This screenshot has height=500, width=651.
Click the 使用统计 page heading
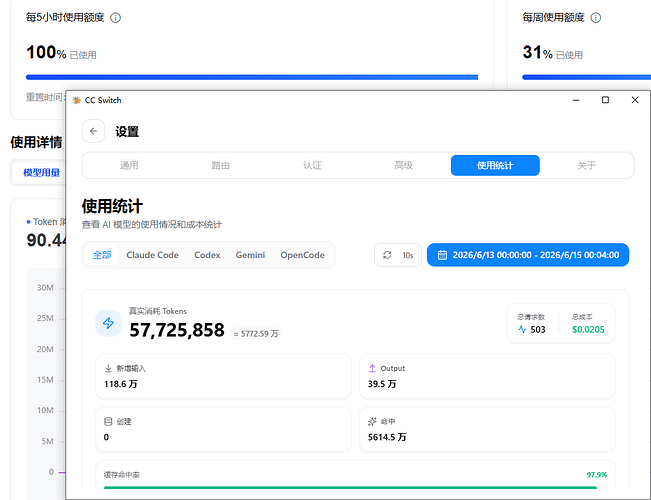tap(112, 206)
